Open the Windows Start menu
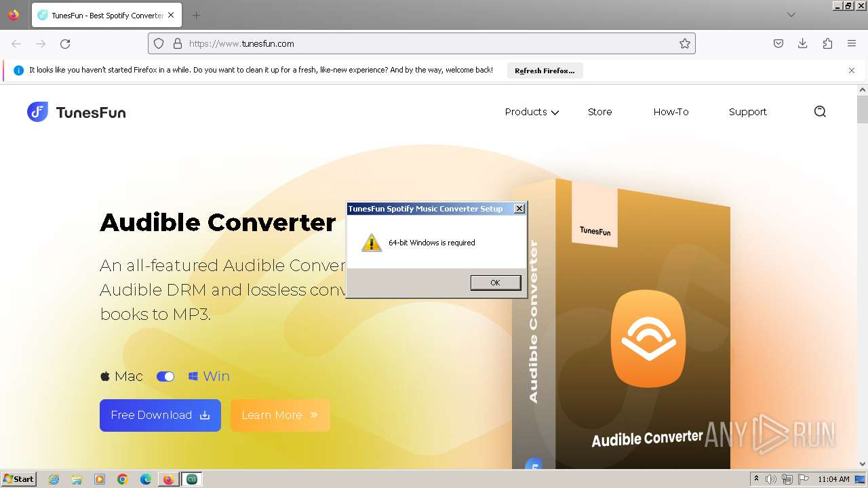The height and width of the screenshot is (488, 868). click(x=18, y=479)
